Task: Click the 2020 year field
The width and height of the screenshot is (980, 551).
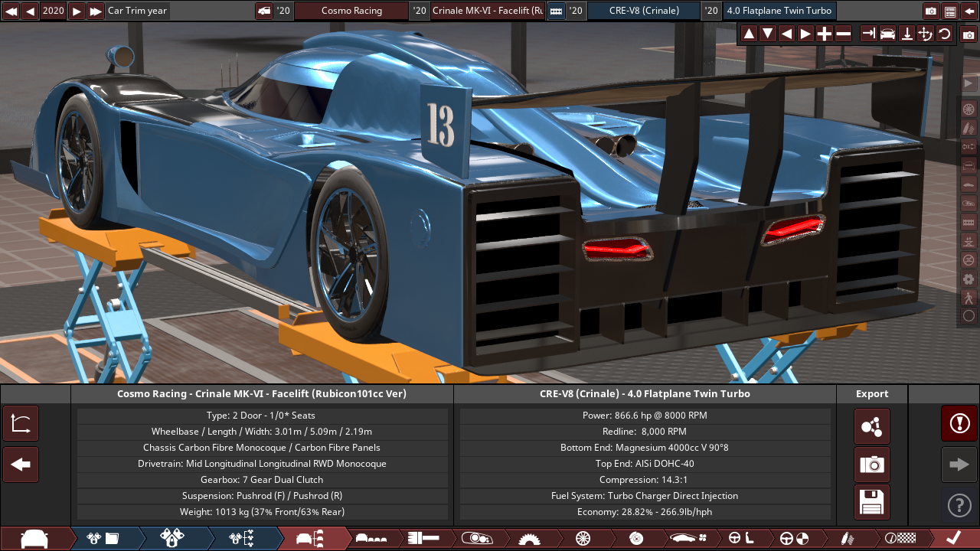Action: tap(54, 11)
